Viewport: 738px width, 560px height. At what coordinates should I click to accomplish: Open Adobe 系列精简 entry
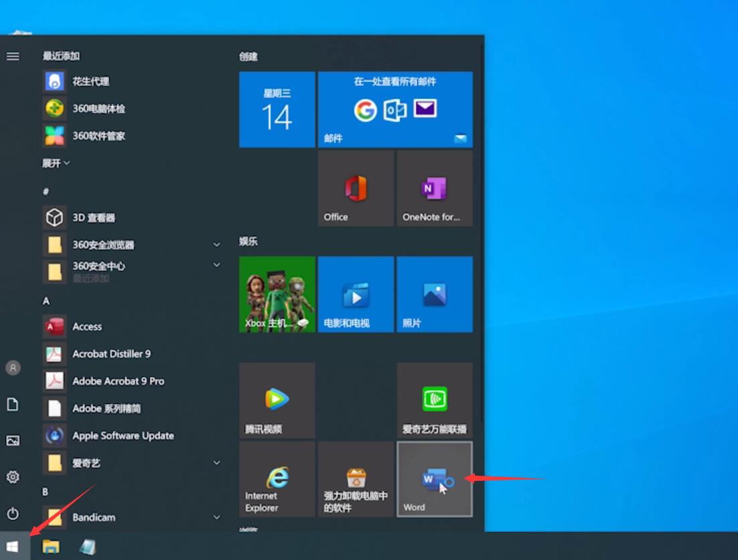[132, 409]
